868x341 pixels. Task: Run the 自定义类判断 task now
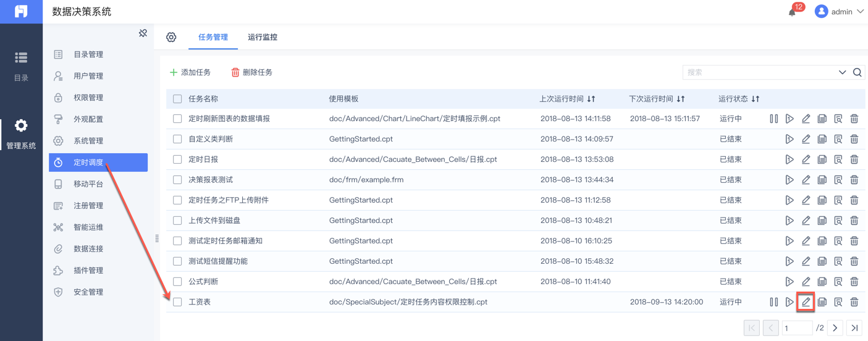click(790, 139)
